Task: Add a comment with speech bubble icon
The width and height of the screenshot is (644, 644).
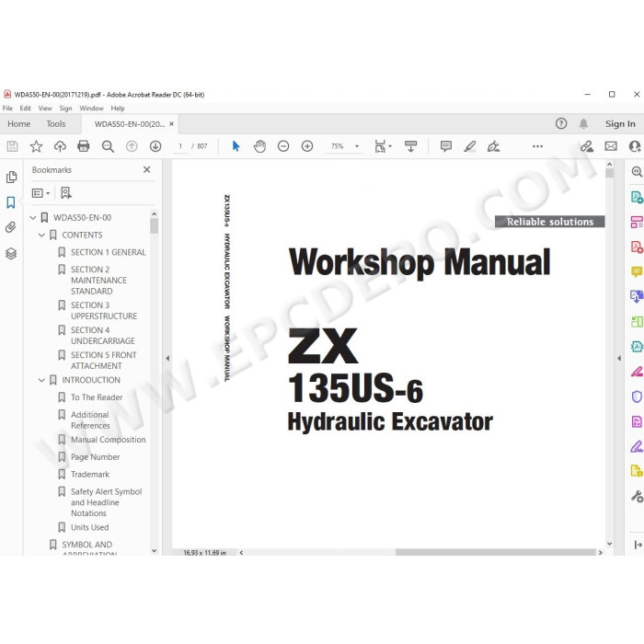Action: click(445, 146)
